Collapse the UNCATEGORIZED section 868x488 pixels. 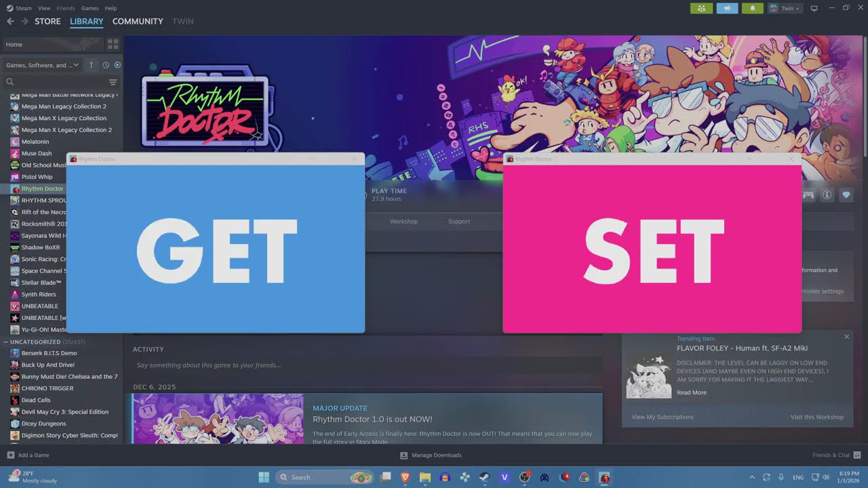[5, 342]
